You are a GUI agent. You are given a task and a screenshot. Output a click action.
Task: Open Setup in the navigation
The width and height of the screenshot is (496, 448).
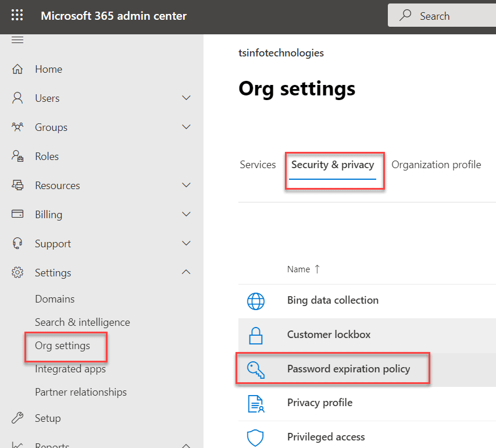[48, 418]
